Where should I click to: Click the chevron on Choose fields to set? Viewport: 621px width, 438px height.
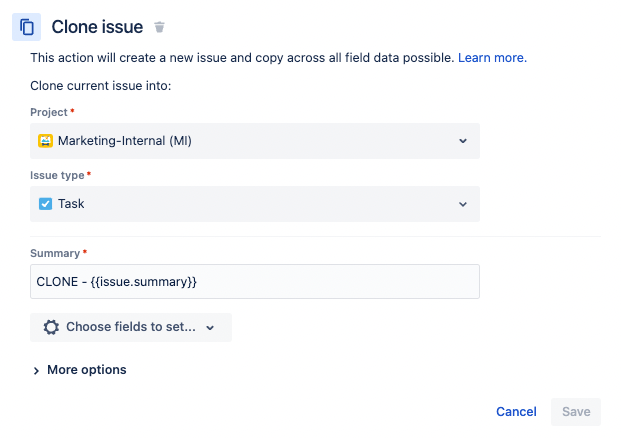click(x=210, y=327)
